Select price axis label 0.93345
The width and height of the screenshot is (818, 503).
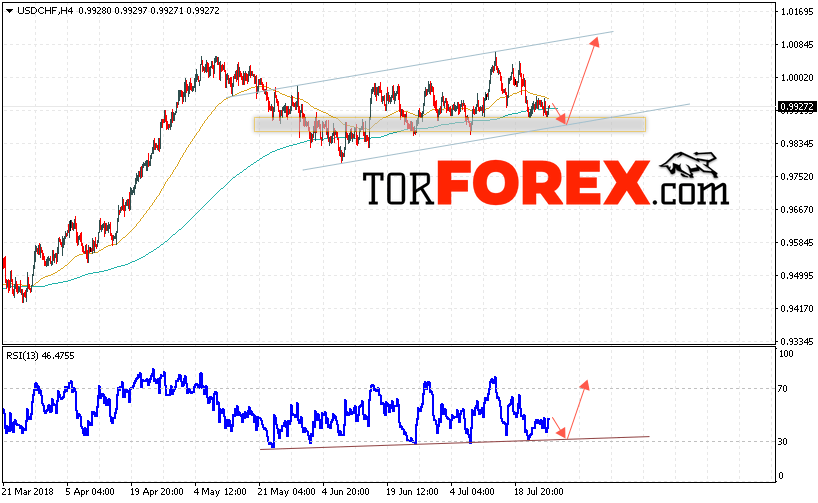point(797,342)
